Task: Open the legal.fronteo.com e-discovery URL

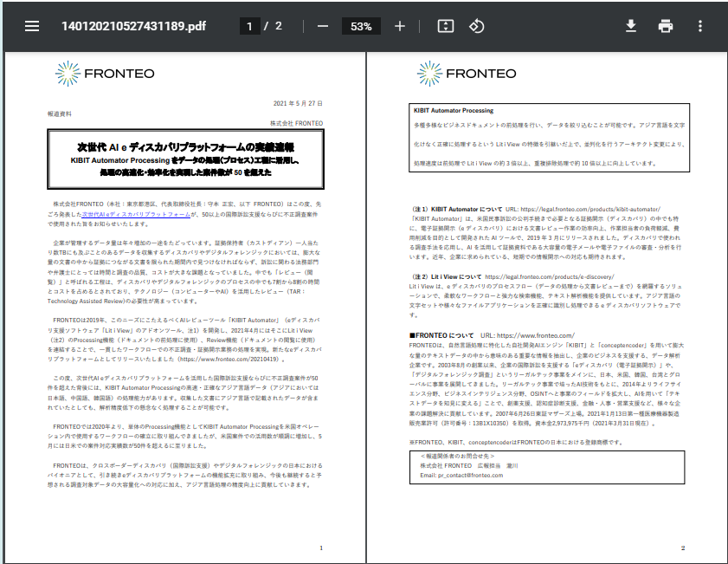Action: (550, 276)
